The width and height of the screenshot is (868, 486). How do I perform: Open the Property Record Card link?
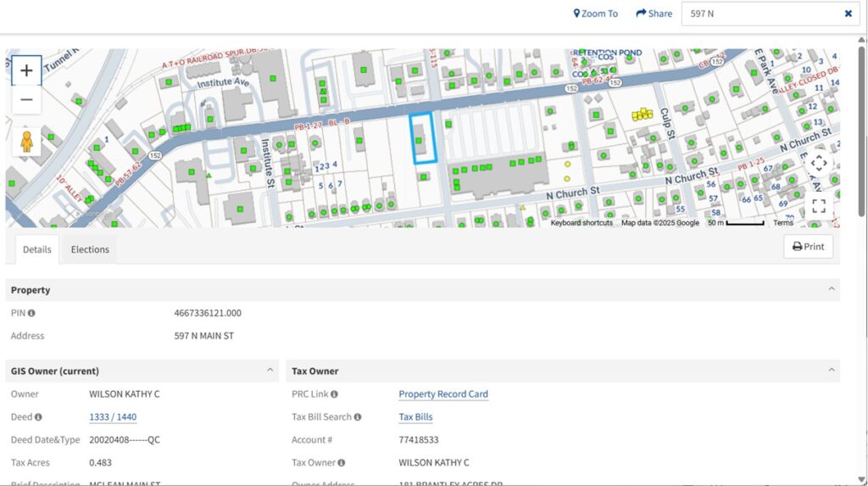pyautogui.click(x=443, y=394)
